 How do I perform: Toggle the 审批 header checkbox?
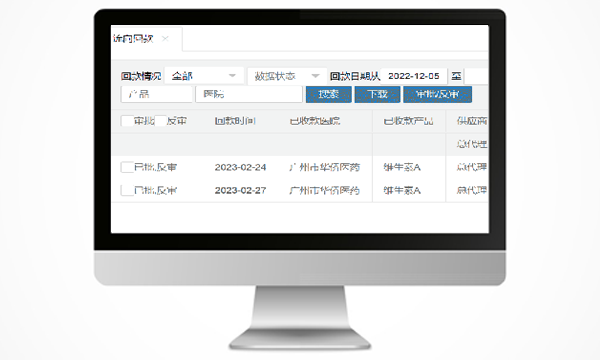127,121
